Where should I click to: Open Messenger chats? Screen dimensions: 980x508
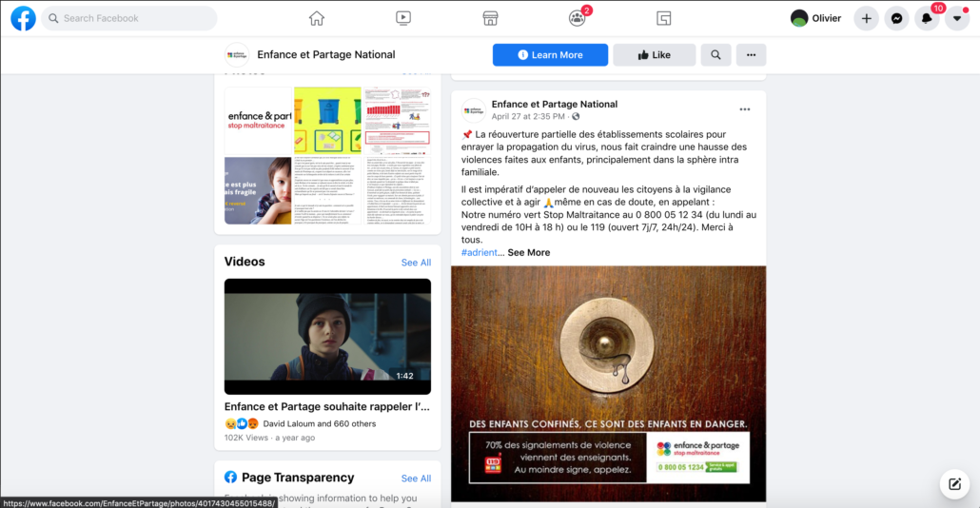click(x=897, y=18)
